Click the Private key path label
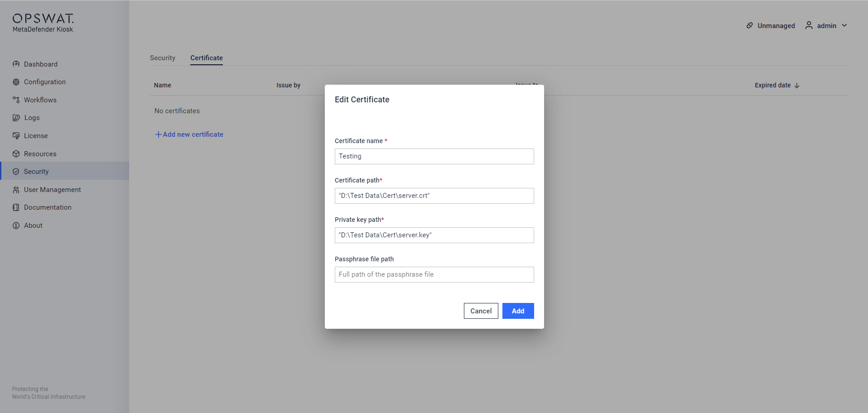The height and width of the screenshot is (413, 868). point(358,220)
